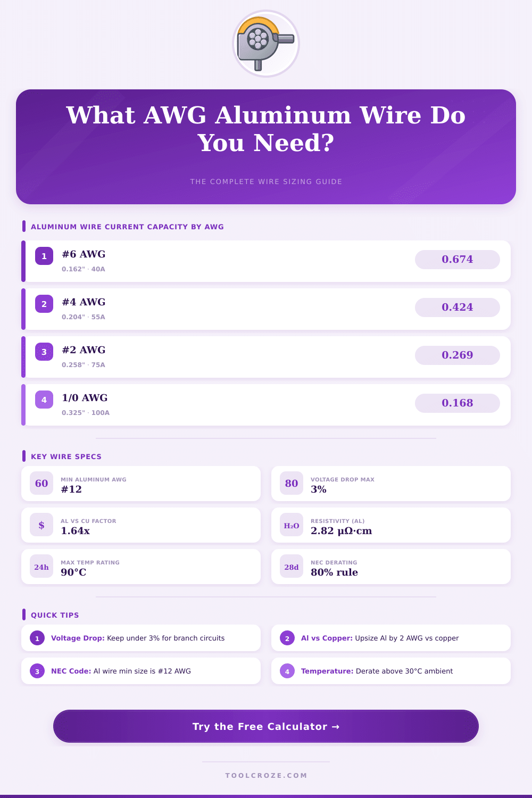Image resolution: width=532 pixels, height=798 pixels.
Task: Click the wire connector logo icon
Action: coord(265,44)
